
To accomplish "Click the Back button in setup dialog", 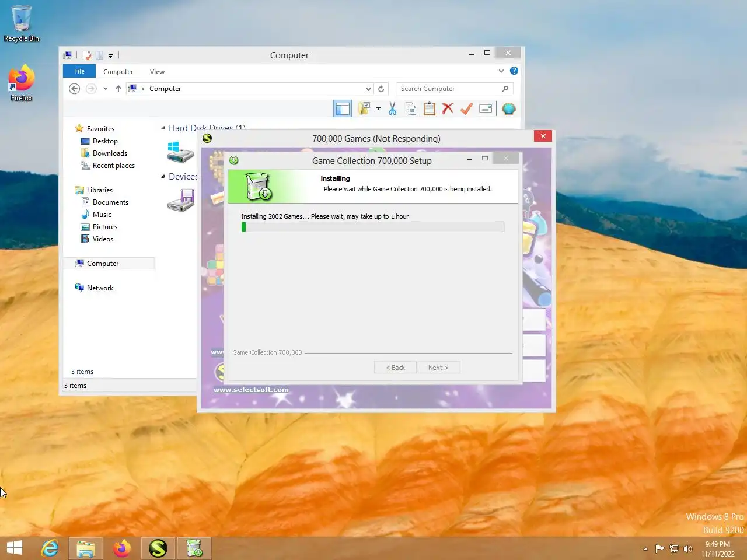I will [395, 367].
